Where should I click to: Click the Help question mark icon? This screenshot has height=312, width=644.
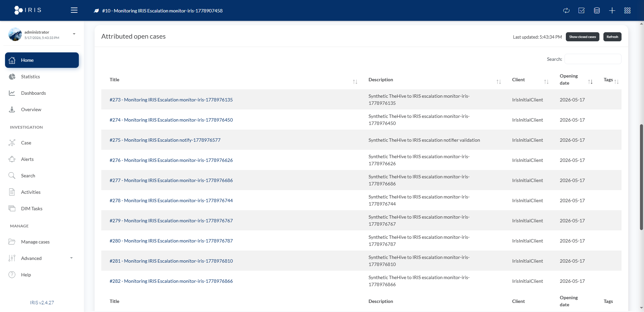(12, 275)
